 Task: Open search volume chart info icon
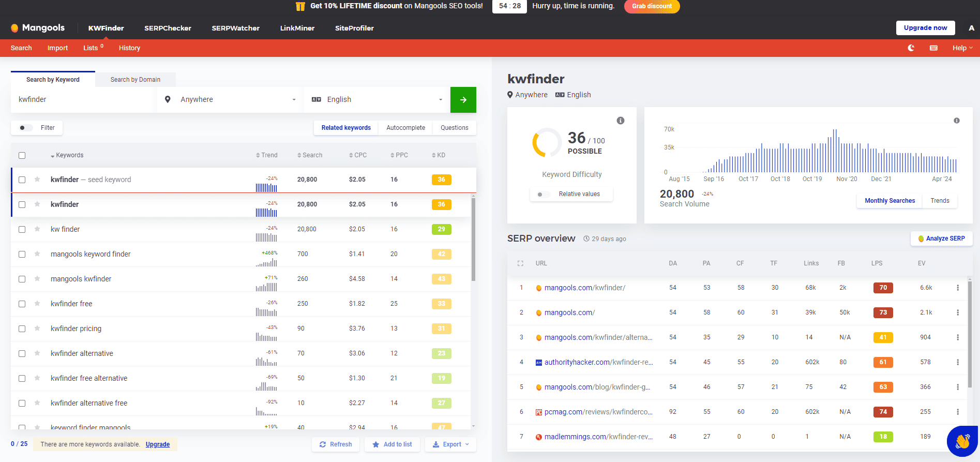(x=957, y=121)
